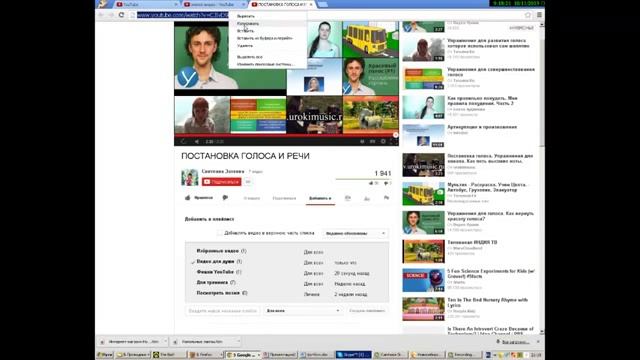Expand the first download item's arrow
This screenshot has height=360, width=640.
coord(165,341)
